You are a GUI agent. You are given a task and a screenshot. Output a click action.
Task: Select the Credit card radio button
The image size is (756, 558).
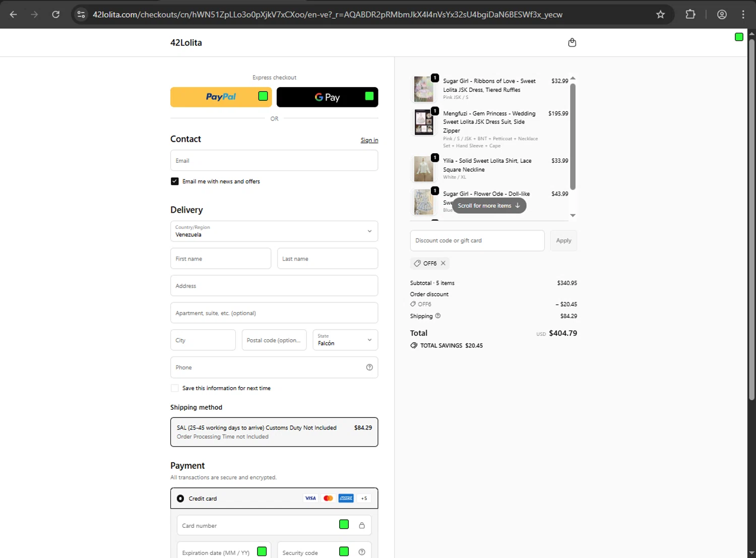pos(180,499)
